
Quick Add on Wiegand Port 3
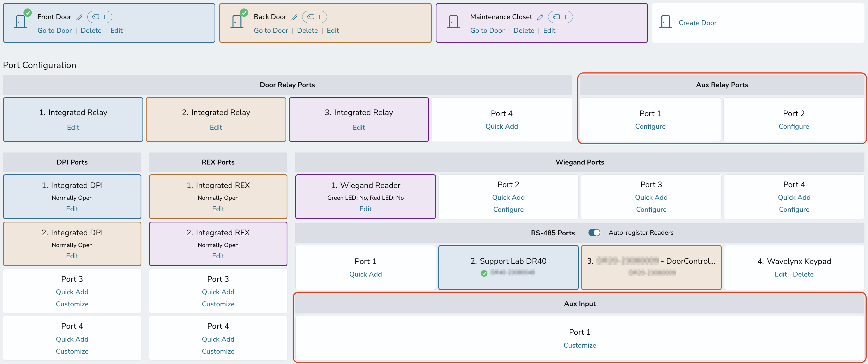[651, 197]
